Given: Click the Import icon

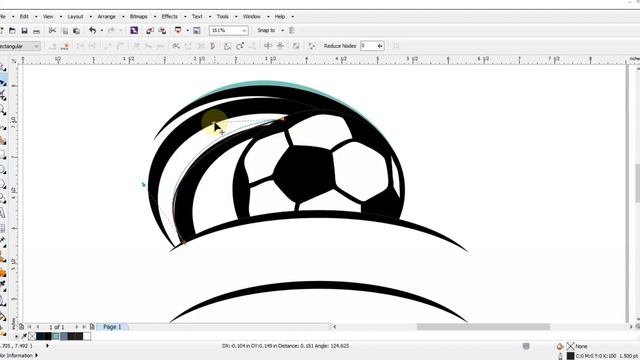Looking at the screenshot, I should click(150, 31).
